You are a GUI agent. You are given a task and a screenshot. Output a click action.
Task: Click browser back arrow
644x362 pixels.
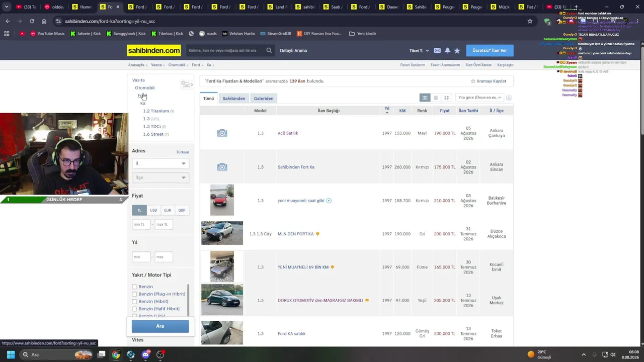coord(8,21)
